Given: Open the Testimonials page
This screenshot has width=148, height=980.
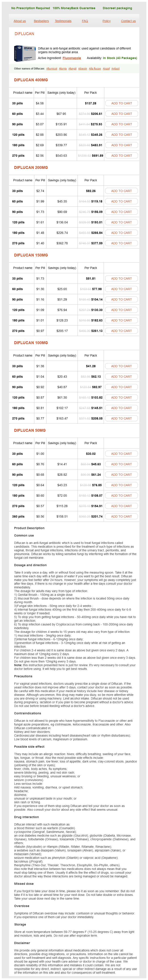Looking at the screenshot, I should click(x=63, y=21).
